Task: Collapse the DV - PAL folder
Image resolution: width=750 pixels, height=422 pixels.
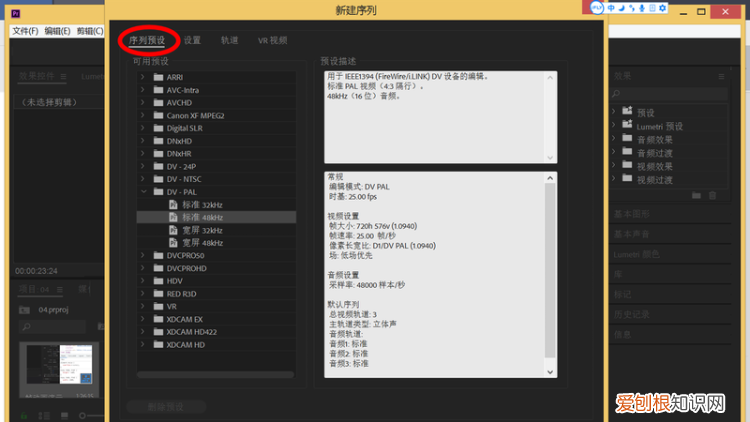Action: [143, 191]
